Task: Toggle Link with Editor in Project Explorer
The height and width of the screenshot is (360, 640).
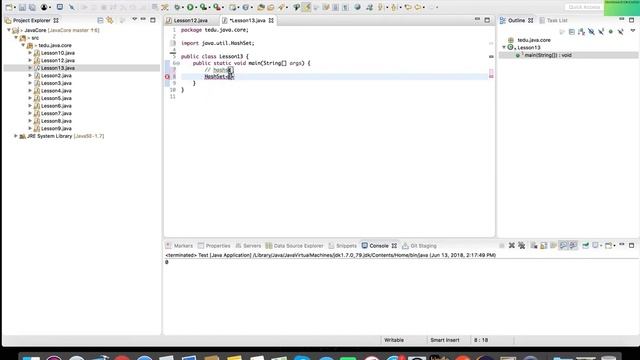Action: click(x=110, y=20)
